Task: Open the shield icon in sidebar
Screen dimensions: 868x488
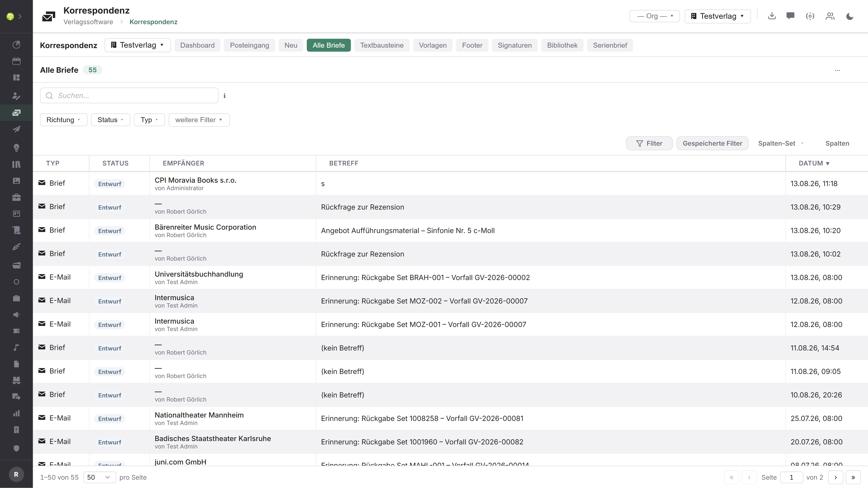Action: [16, 448]
